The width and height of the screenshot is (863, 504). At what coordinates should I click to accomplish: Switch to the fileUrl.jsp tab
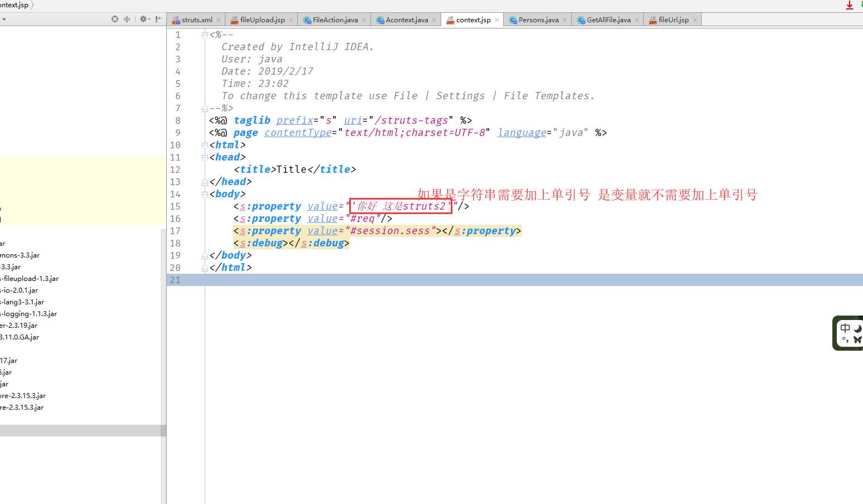pyautogui.click(x=673, y=20)
